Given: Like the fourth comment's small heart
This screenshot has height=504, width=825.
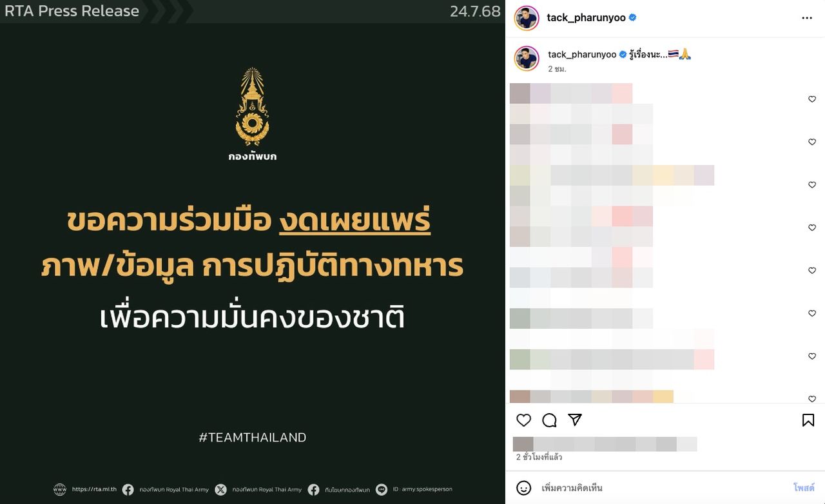Looking at the screenshot, I should click(x=812, y=228).
